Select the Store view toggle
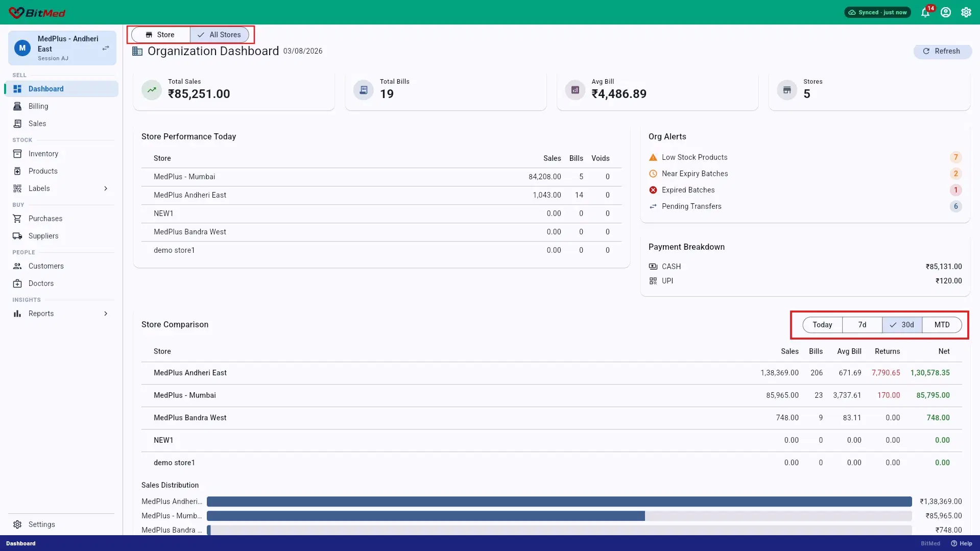This screenshot has height=551, width=980. (x=160, y=35)
